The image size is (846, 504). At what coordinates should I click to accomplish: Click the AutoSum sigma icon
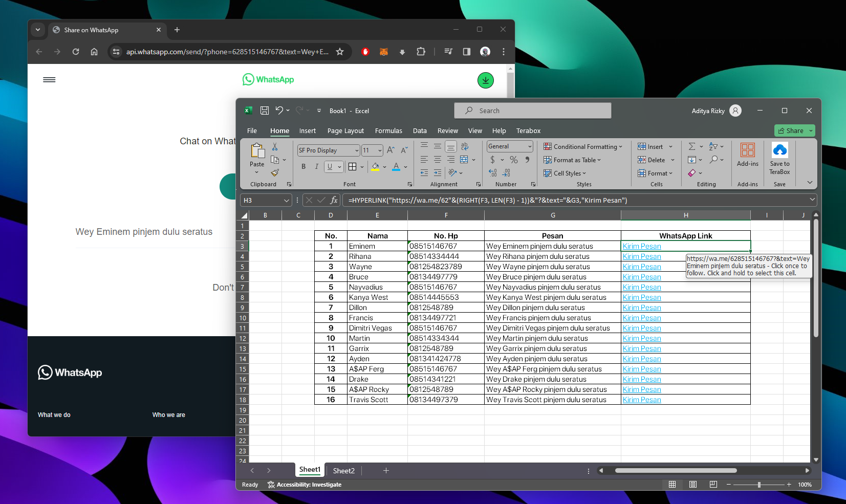click(x=692, y=147)
